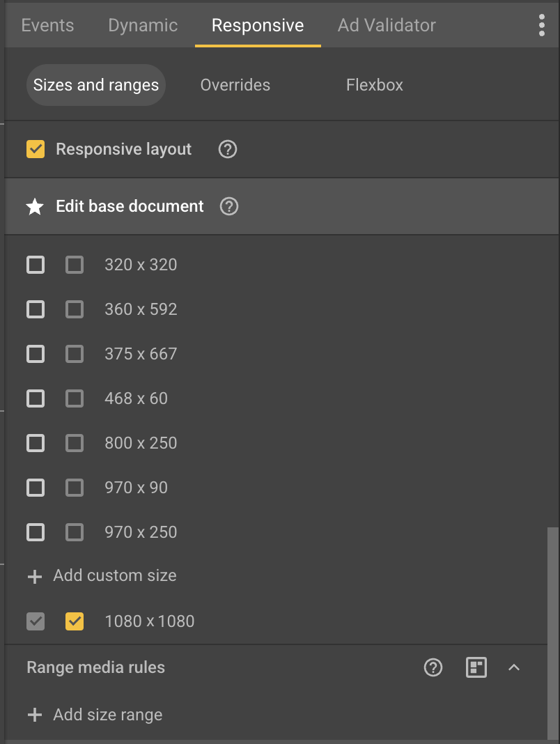Viewport: 560px width, 744px height.
Task: Collapse the Range media rules section
Action: coord(514,667)
